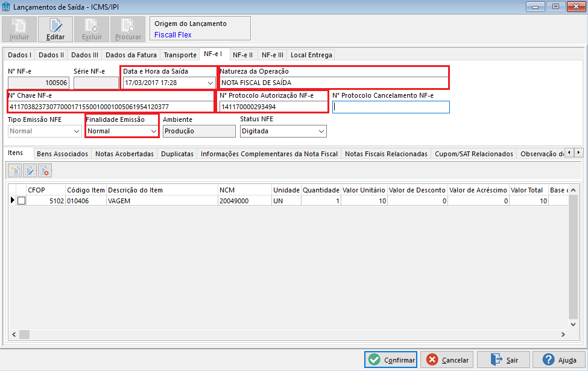Open the Dados da Fatura tab
This screenshot has height=371, width=588.
click(131, 55)
